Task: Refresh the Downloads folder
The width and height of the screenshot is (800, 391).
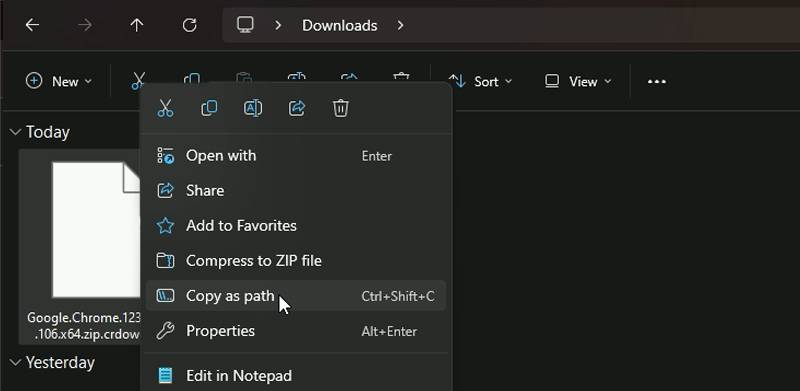Action: (x=189, y=25)
